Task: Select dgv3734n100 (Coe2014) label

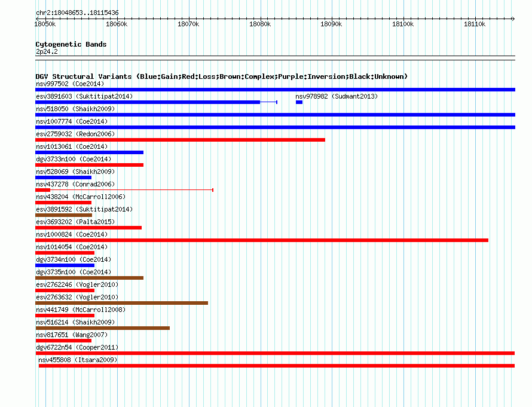Action: (x=74, y=259)
